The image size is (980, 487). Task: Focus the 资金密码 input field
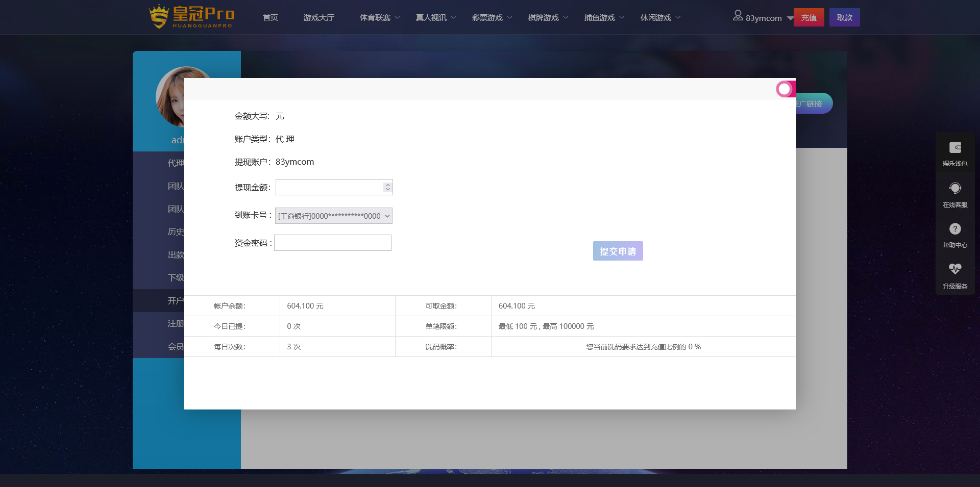(x=333, y=243)
